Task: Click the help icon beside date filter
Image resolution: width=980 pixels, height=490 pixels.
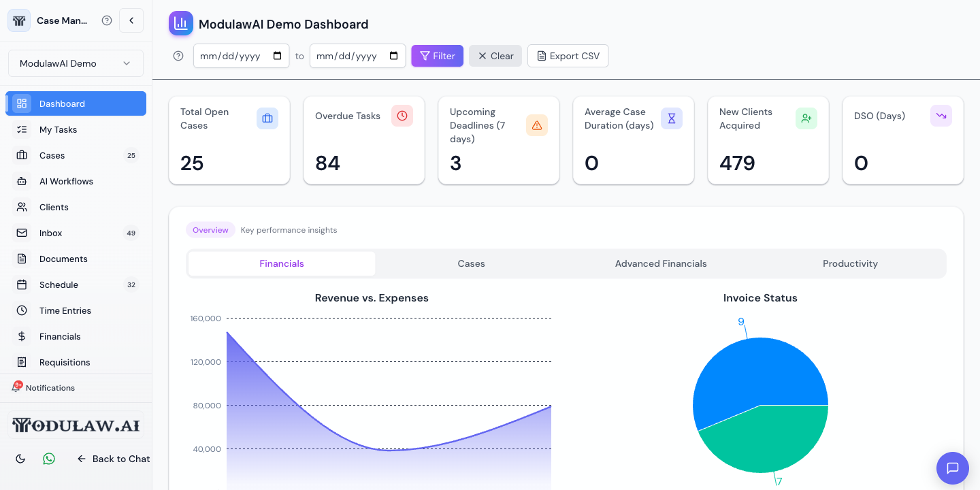Action: [178, 56]
